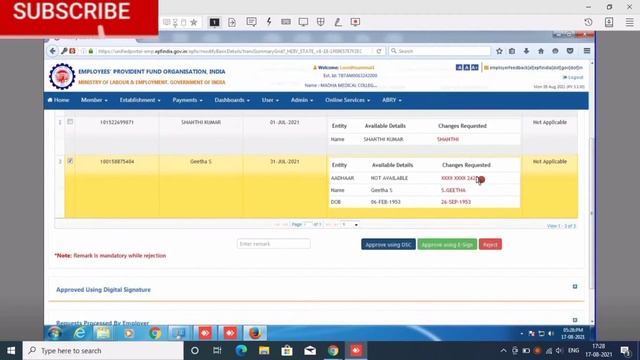The height and width of the screenshot is (360, 640).
Task: Reload the page in Firefox
Action: [379, 51]
